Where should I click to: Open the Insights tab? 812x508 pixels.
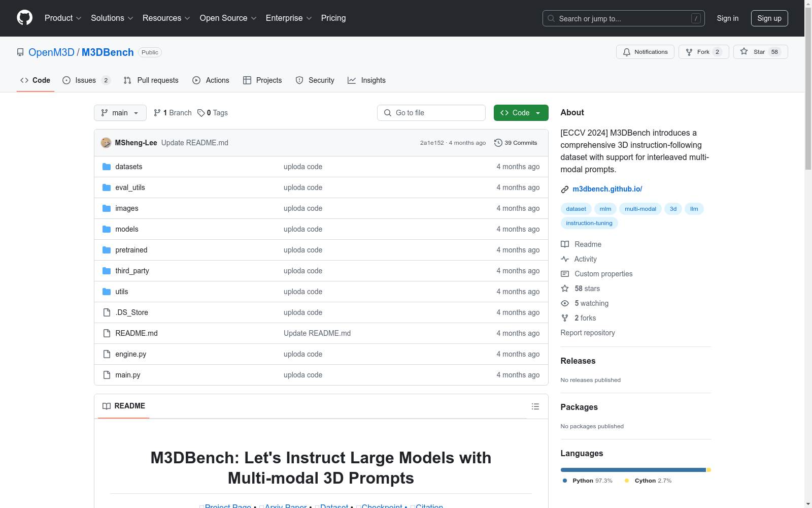click(367, 80)
